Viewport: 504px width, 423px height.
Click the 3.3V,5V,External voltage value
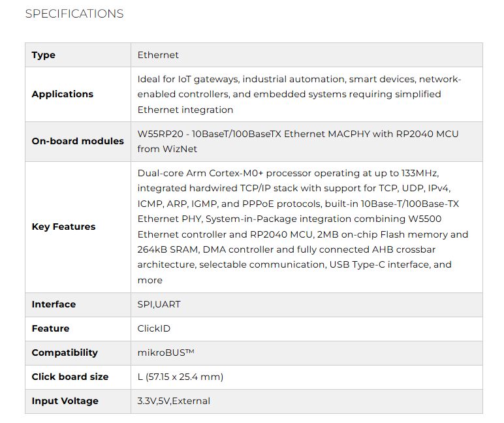(174, 401)
